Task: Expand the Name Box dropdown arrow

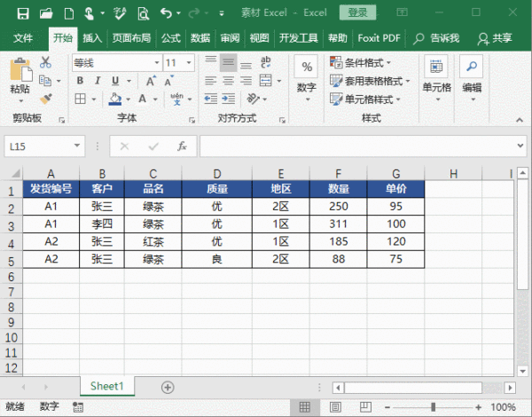Action: point(77,146)
